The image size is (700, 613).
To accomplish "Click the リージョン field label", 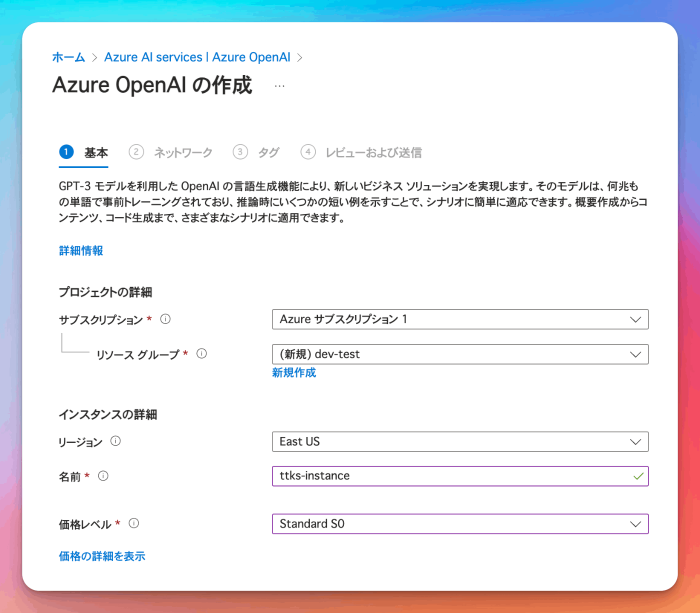I will pos(80,442).
